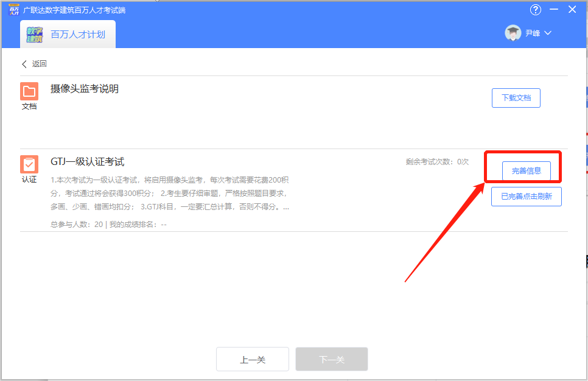588x381 pixels.
Task: Go back using the 返回 arrow
Action: click(24, 64)
